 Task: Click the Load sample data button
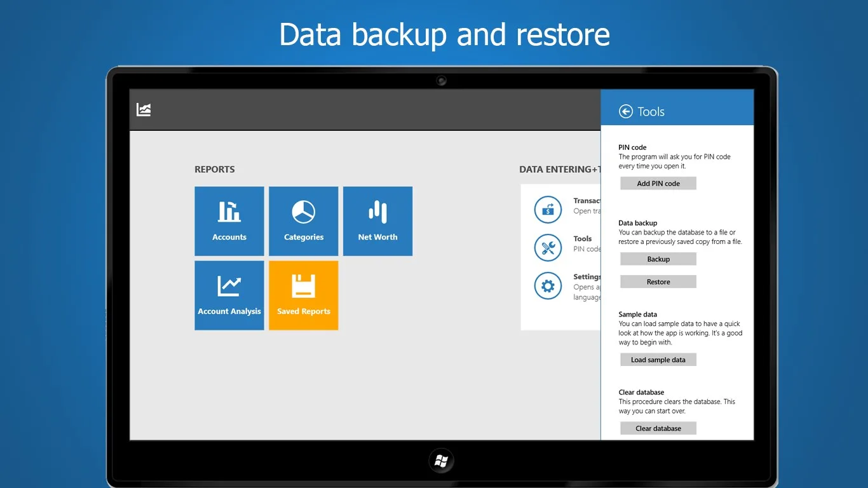658,360
